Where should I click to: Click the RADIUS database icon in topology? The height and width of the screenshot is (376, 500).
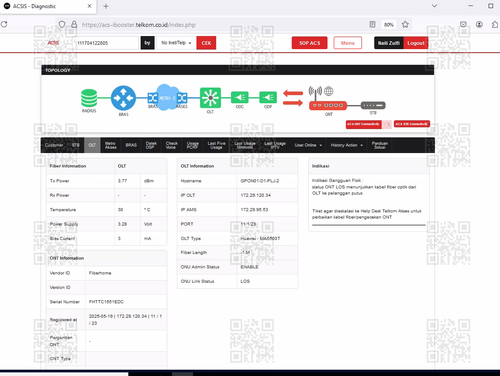89,98
